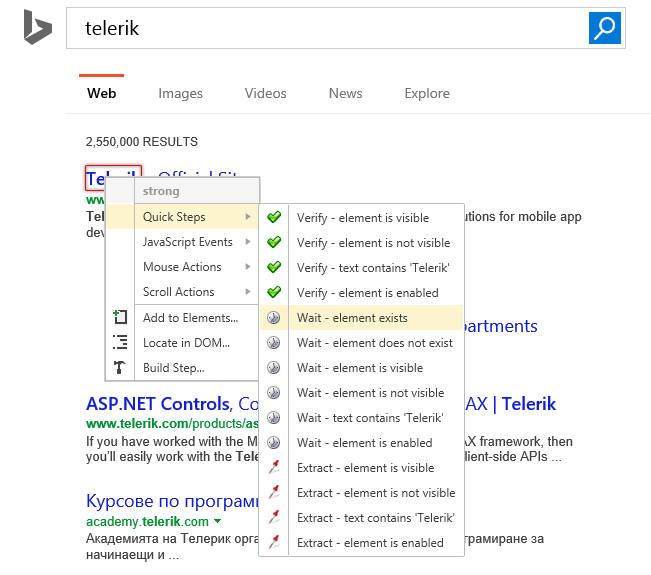This screenshot has height=575, width=651.
Task: Expand the JavaScript Events submenu arrow
Action: pos(248,242)
